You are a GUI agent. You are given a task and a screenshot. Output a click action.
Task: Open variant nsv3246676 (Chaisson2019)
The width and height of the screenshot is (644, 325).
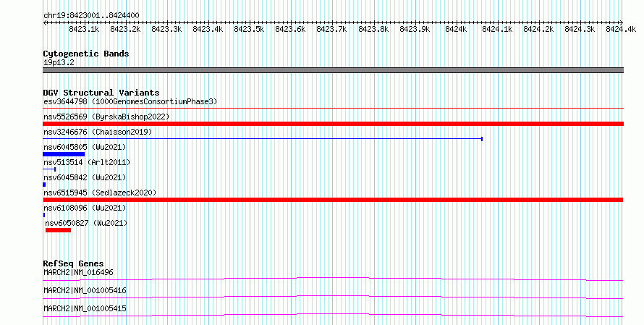click(x=98, y=132)
